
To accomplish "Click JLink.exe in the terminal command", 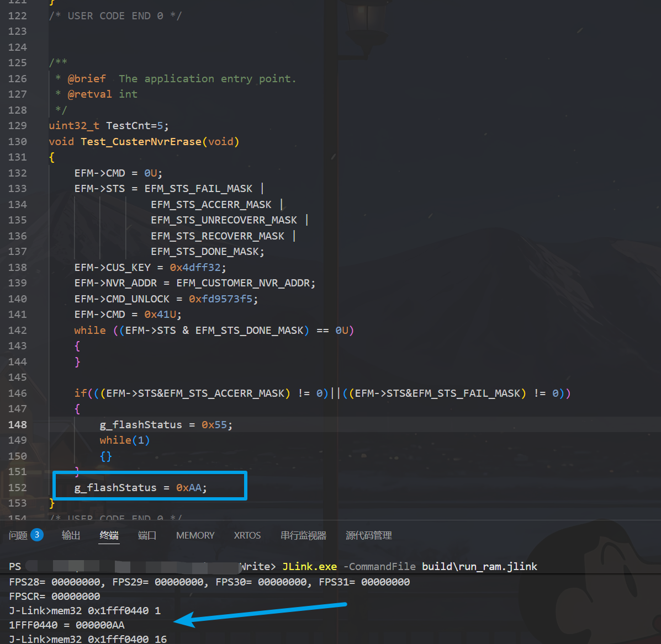I will 309,567.
